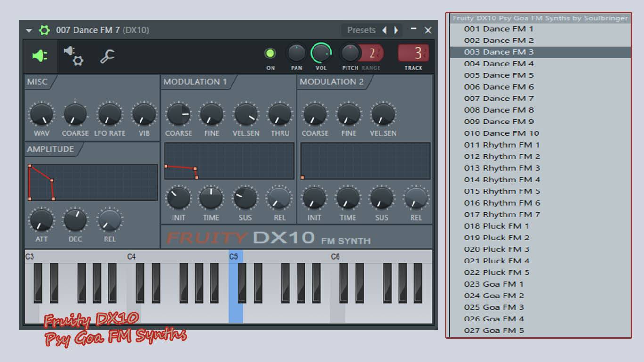Click Modulation 2 FINE knob

[x=348, y=115]
